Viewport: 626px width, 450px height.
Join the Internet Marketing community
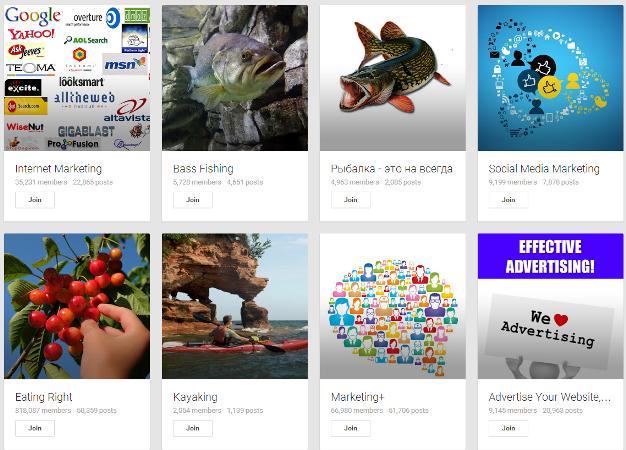point(35,200)
